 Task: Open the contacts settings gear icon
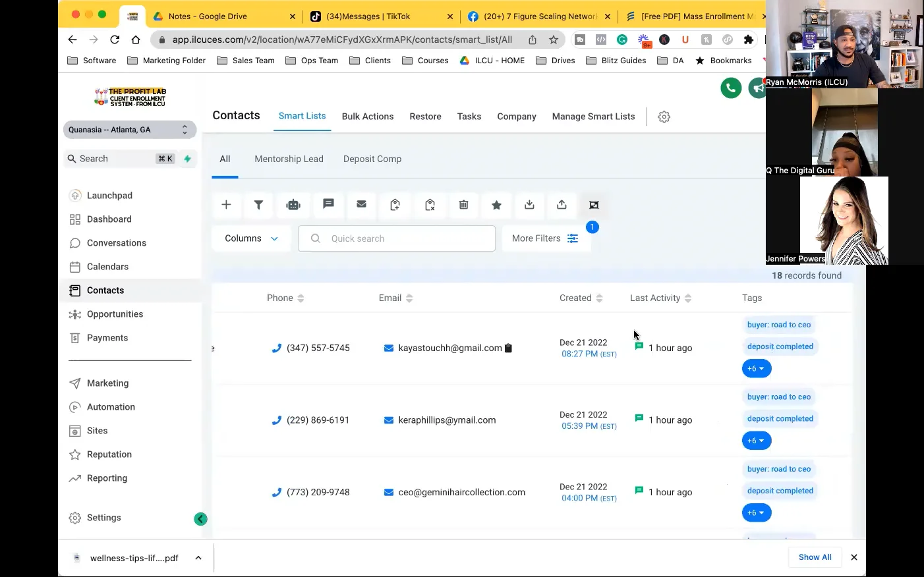point(664,117)
